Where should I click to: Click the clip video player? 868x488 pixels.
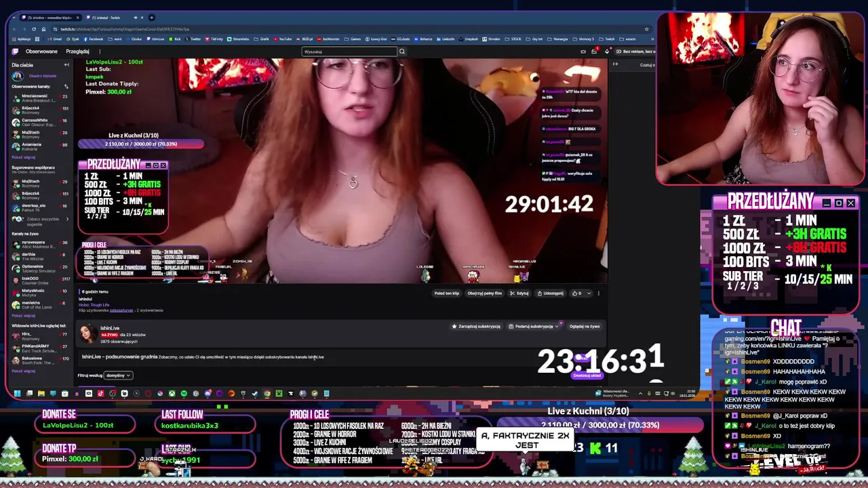(x=342, y=171)
